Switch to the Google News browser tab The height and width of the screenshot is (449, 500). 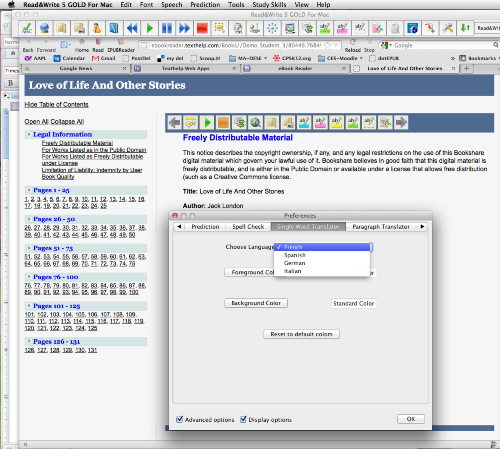pyautogui.click(x=76, y=68)
